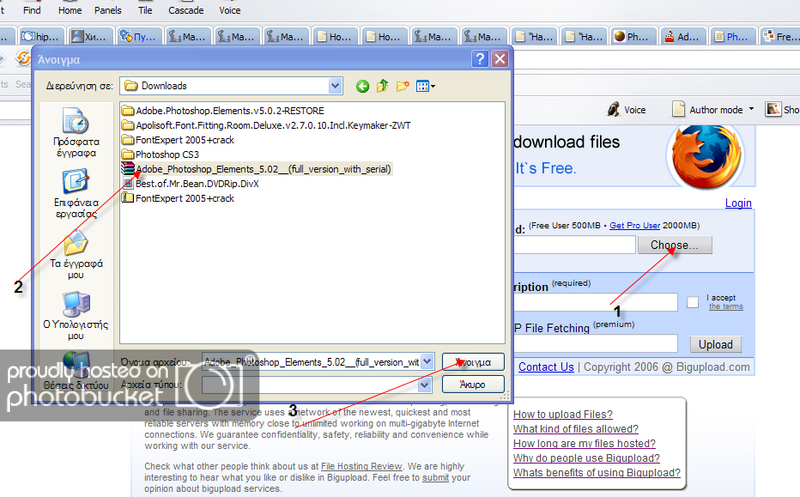Expand the file type dropdown
The image size is (800, 497).
click(x=427, y=383)
